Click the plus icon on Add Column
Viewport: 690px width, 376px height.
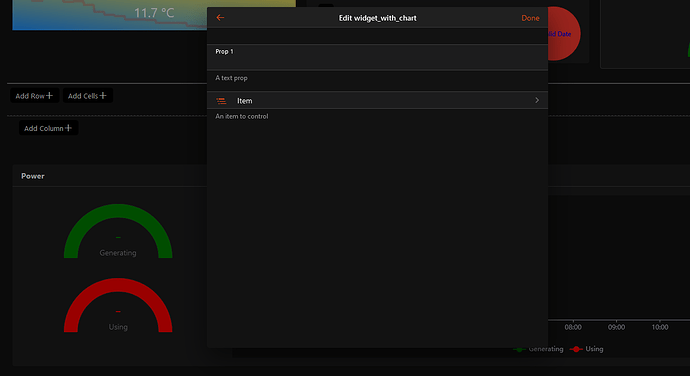pyautogui.click(x=68, y=128)
